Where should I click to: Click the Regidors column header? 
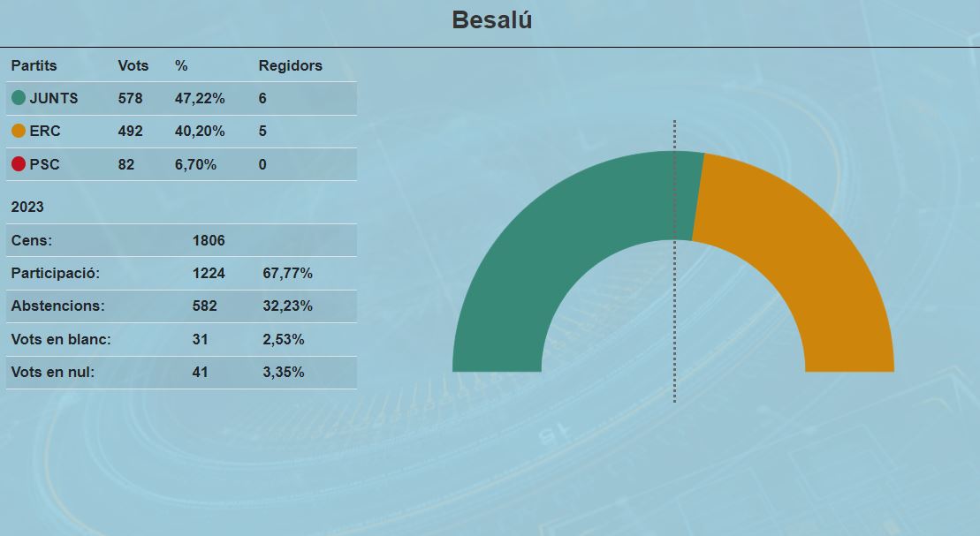(290, 65)
